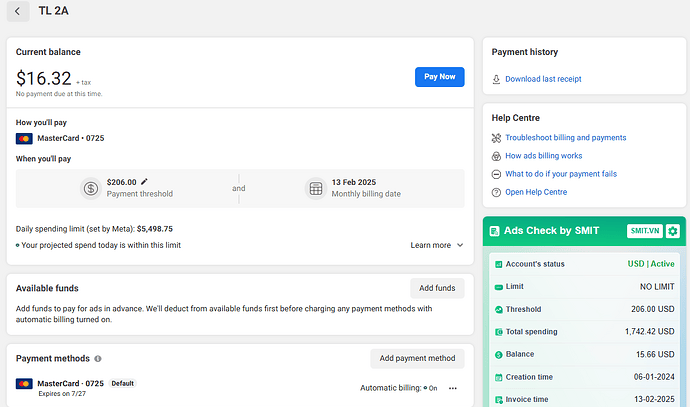Click the $206.00 payment threshold amount
The width and height of the screenshot is (690, 407).
tap(121, 182)
